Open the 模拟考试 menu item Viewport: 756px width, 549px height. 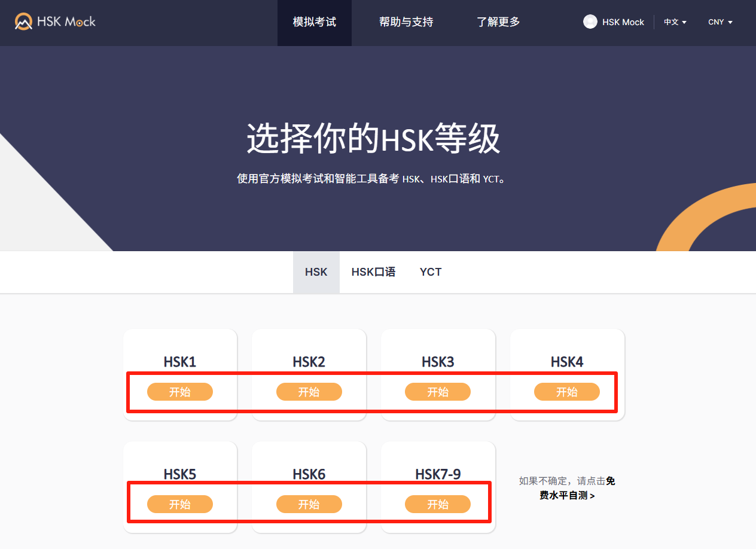315,22
